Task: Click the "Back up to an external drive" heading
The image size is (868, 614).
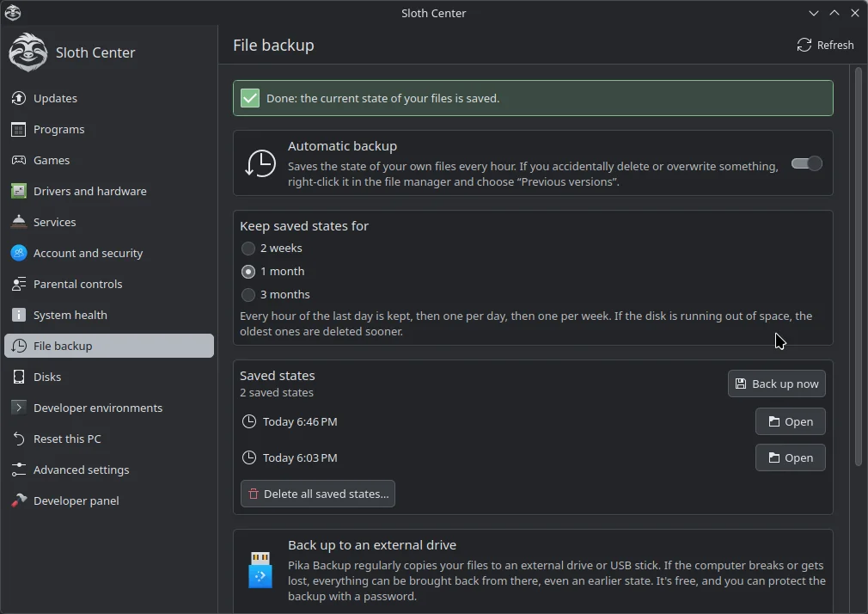Action: point(372,545)
